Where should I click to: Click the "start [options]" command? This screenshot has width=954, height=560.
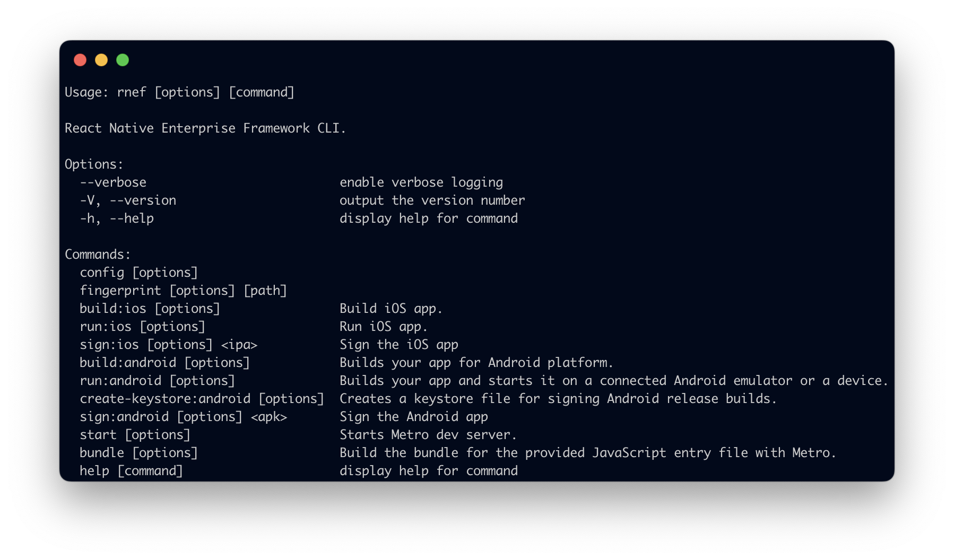135,435
